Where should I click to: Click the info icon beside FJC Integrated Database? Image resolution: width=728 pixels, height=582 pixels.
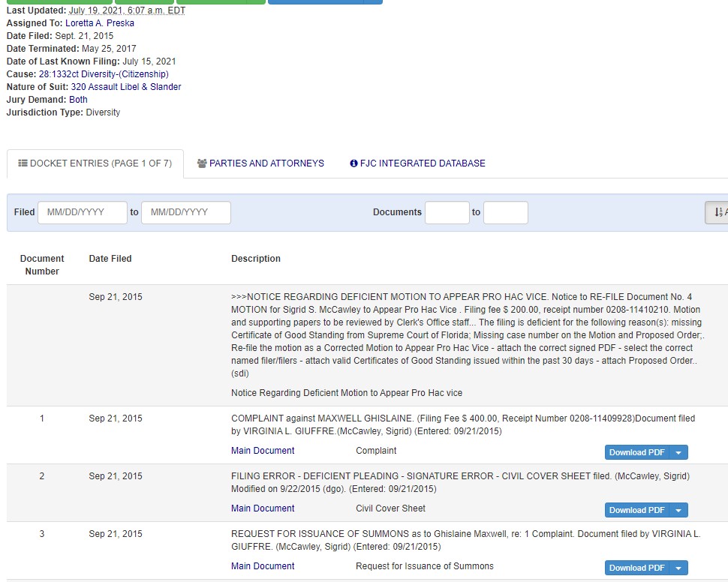coord(353,163)
